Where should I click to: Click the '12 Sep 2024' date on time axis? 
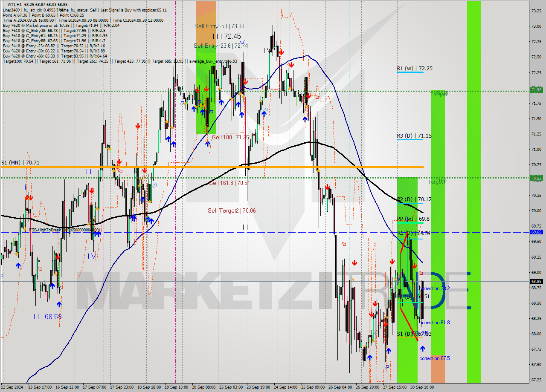12,387
